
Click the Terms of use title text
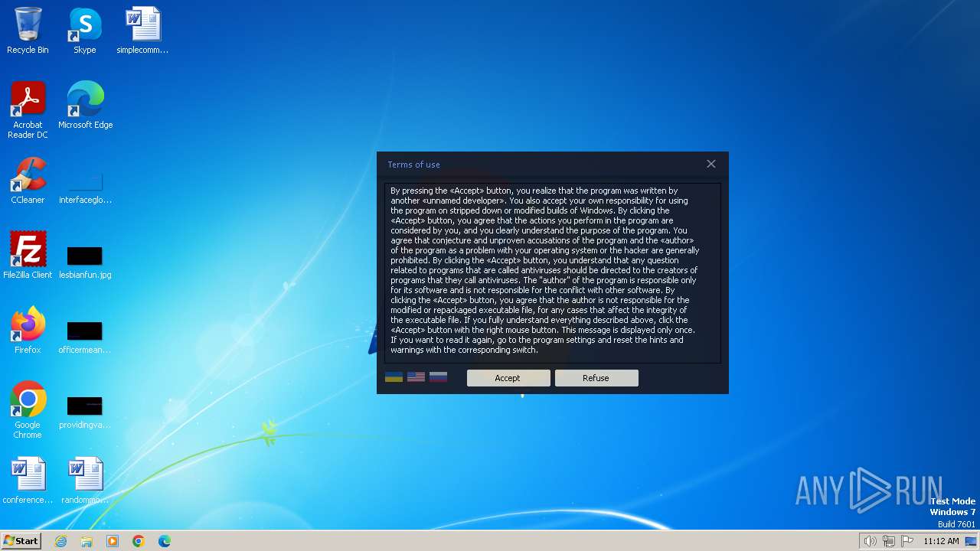413,165
